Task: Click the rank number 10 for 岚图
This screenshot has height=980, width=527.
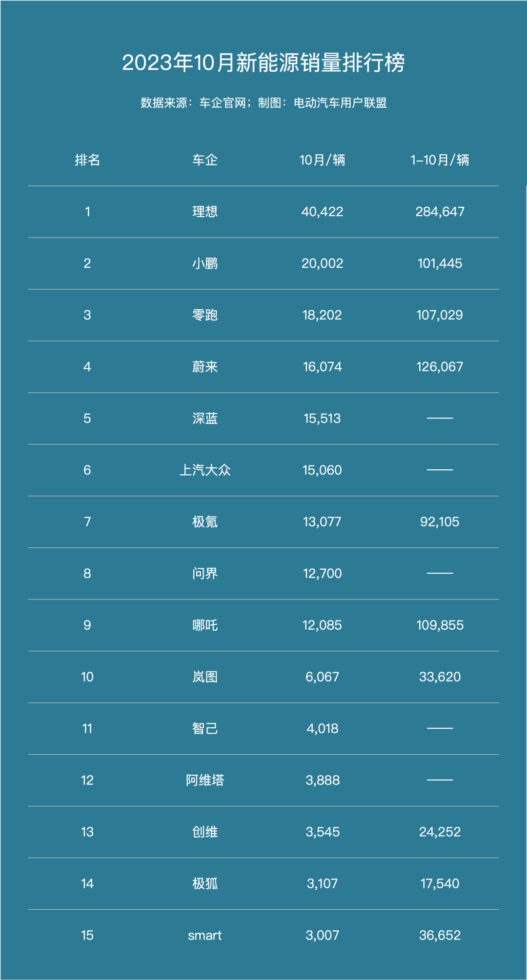Action: click(87, 677)
